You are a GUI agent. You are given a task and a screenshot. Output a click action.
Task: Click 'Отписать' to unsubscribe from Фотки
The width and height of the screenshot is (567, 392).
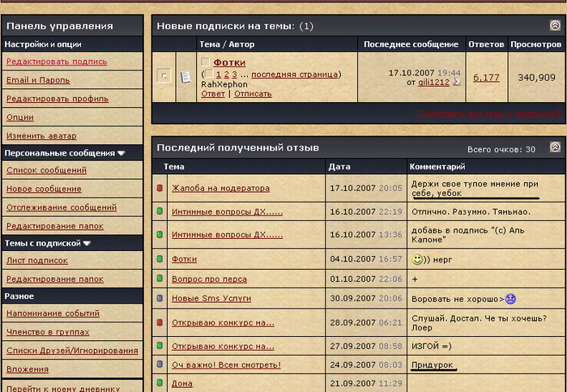[x=253, y=94]
